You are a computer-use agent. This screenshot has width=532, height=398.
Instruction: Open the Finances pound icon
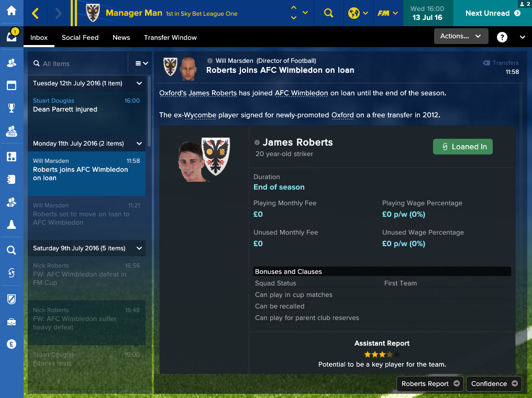[12, 344]
